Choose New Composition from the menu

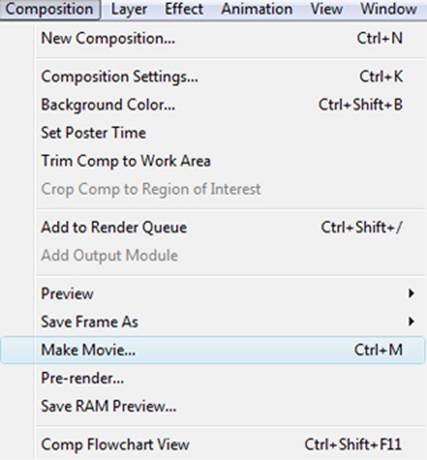(213, 39)
